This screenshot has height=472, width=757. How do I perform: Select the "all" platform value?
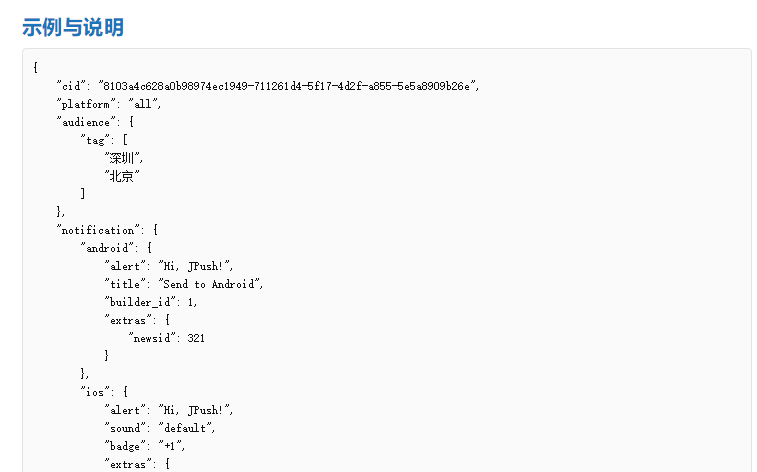[x=144, y=104]
